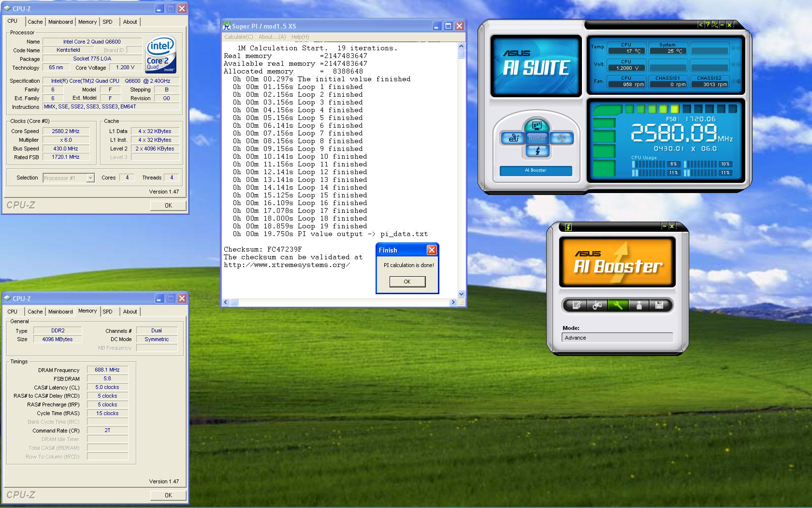Click the EPU icon in AI Suite

(x=513, y=138)
